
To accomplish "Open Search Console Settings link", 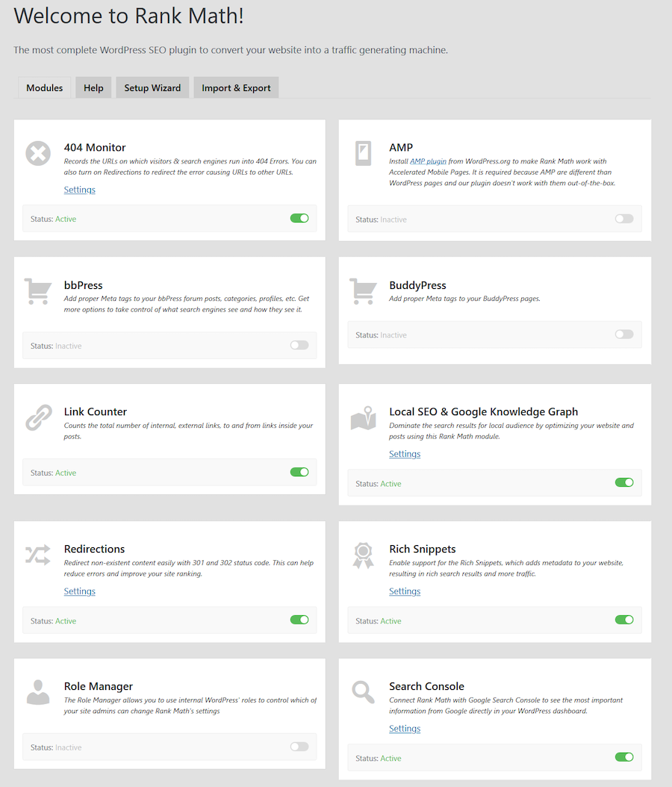I will 405,729.
